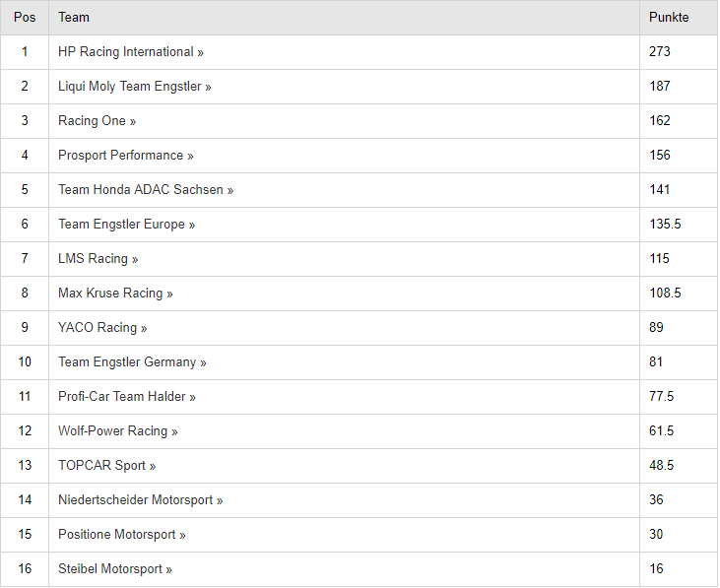Select the Max Kruse Racing link

pos(115,293)
